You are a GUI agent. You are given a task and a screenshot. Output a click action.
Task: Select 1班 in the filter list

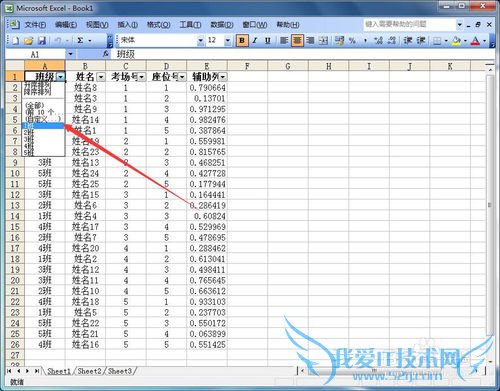pyautogui.click(x=43, y=126)
